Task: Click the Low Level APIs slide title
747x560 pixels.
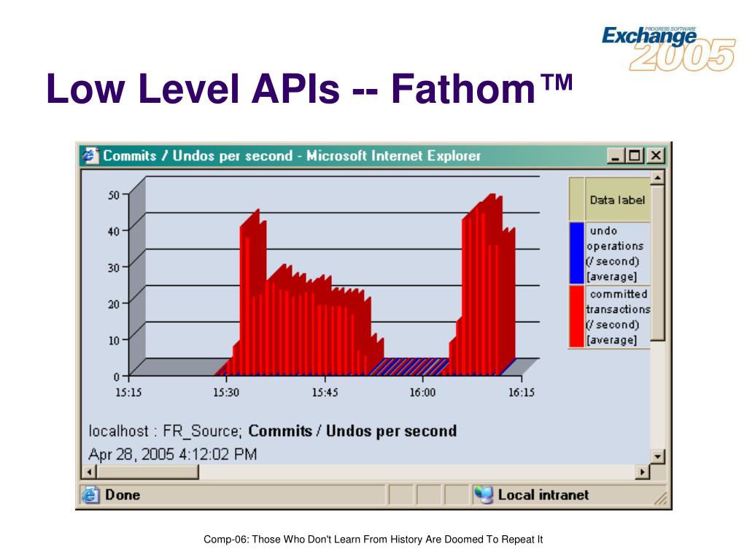Action: pos(309,88)
